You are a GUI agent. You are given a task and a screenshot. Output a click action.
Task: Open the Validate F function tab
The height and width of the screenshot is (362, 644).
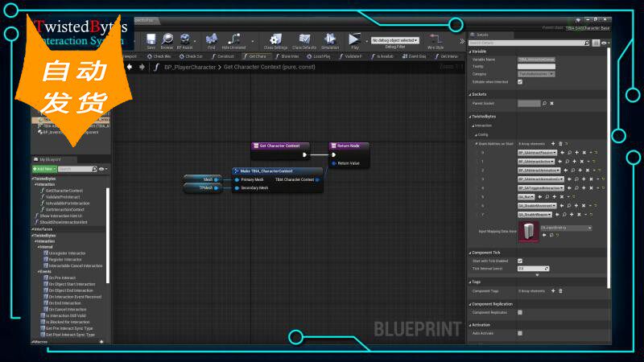351,56
